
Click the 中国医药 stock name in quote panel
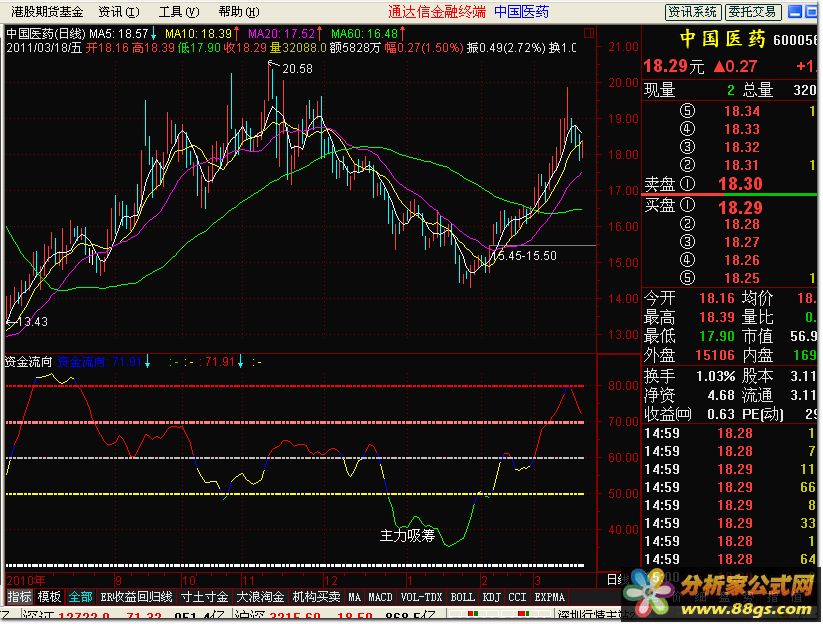coord(723,38)
